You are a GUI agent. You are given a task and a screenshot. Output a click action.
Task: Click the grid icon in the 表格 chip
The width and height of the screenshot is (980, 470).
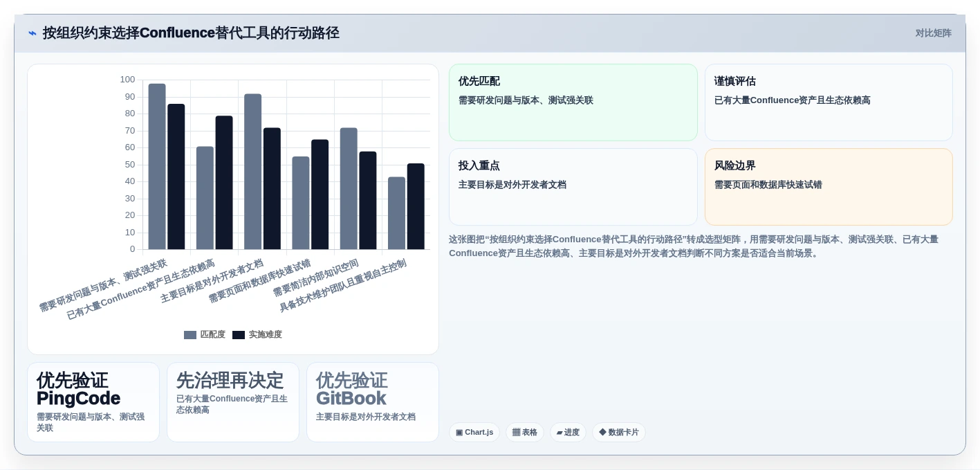pyautogui.click(x=516, y=433)
